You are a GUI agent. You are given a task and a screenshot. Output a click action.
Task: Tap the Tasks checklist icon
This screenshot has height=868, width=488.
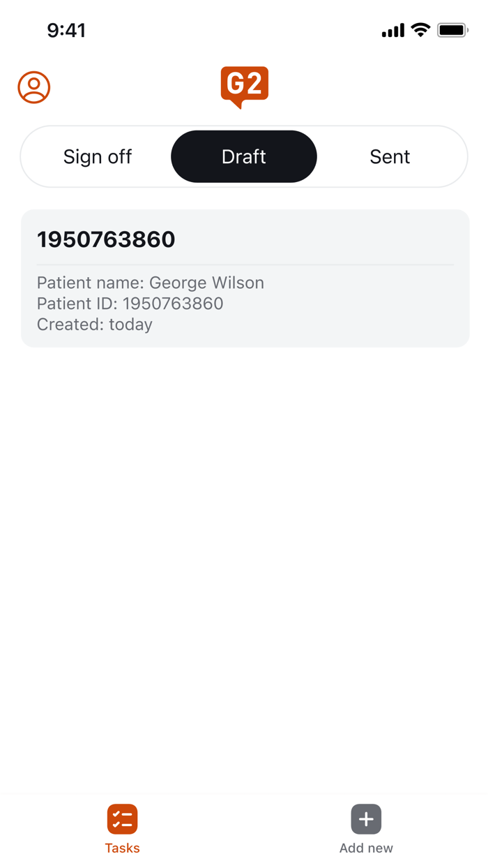click(x=122, y=819)
